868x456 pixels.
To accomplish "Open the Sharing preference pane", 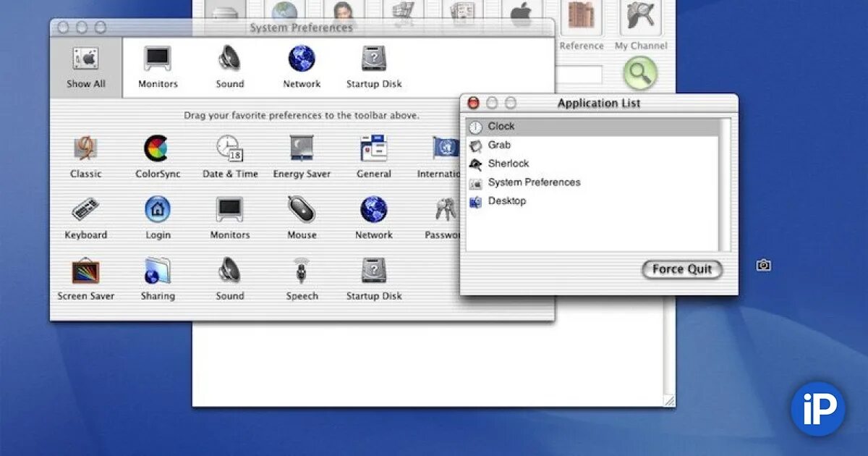I will [158, 279].
